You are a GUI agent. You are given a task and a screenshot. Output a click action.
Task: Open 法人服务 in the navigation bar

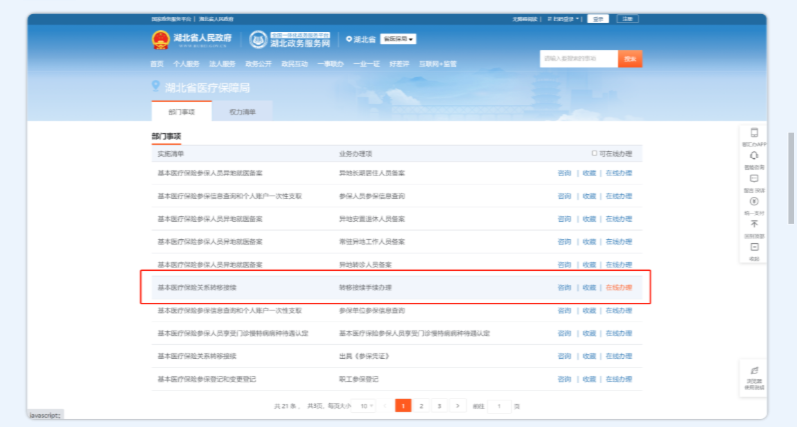pos(222,64)
